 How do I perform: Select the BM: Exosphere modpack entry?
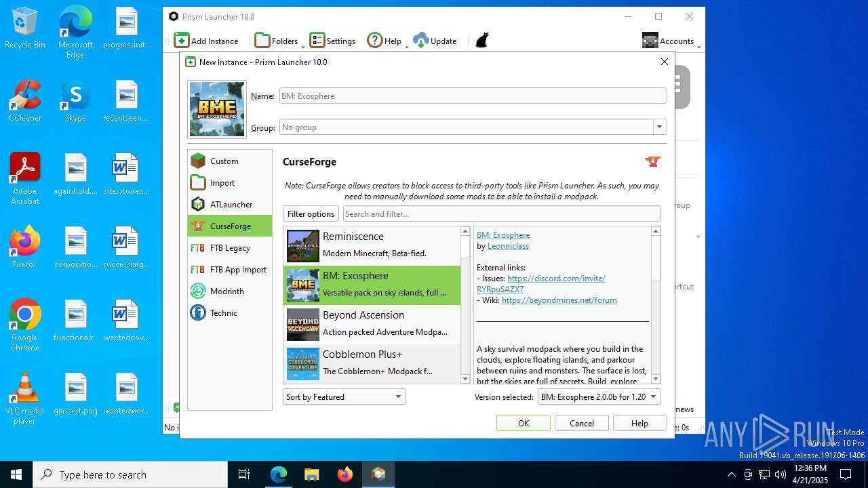coord(372,285)
